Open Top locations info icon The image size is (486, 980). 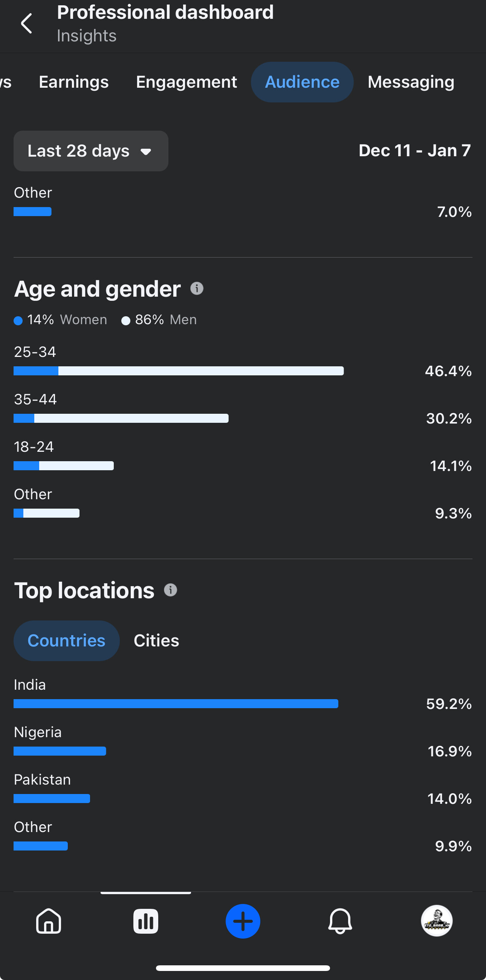tap(171, 590)
